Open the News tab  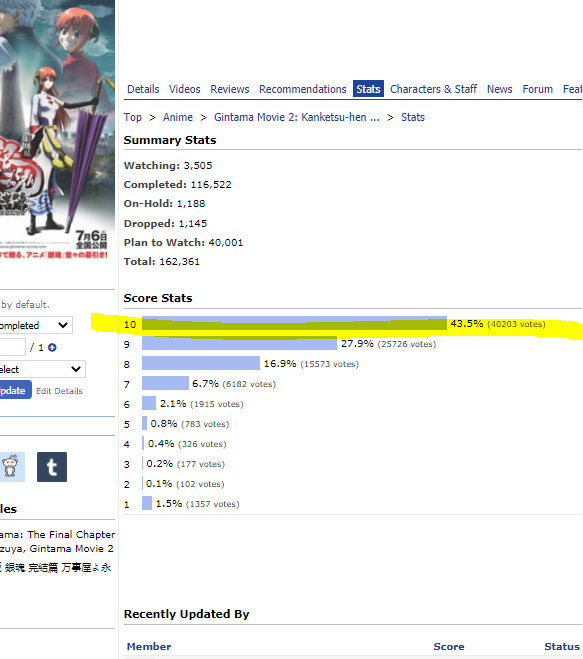[499, 89]
